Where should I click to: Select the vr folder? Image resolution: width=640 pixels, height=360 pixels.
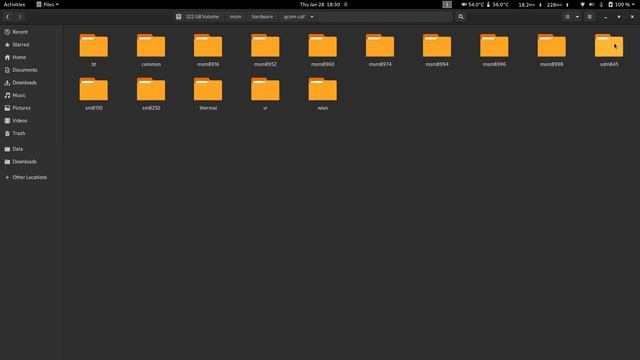tap(265, 94)
